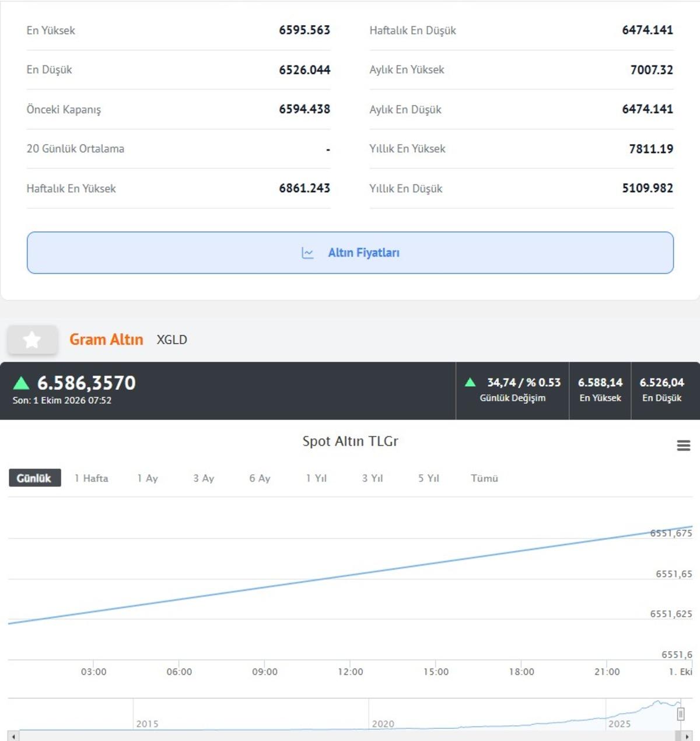700x741 pixels.
Task: Click the chart title Spot Altın TLGr
Action: [350, 441]
